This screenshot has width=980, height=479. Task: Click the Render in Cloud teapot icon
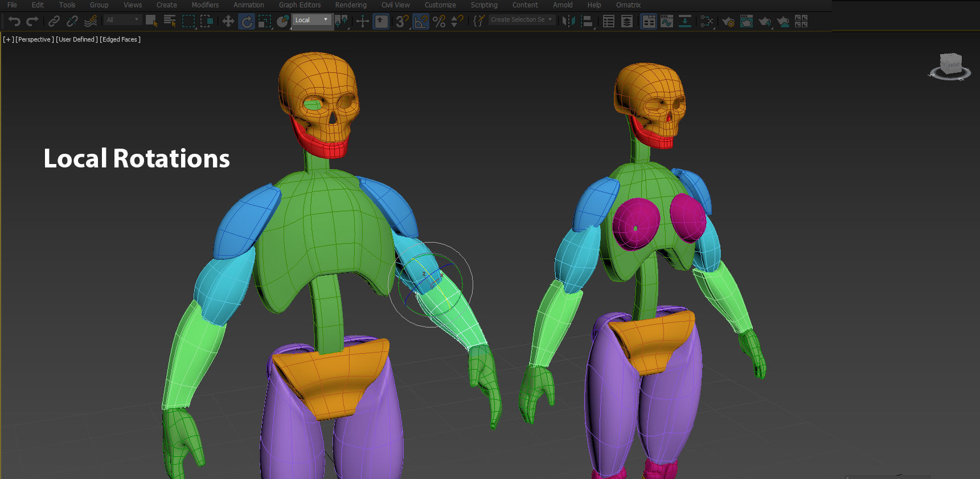783,21
